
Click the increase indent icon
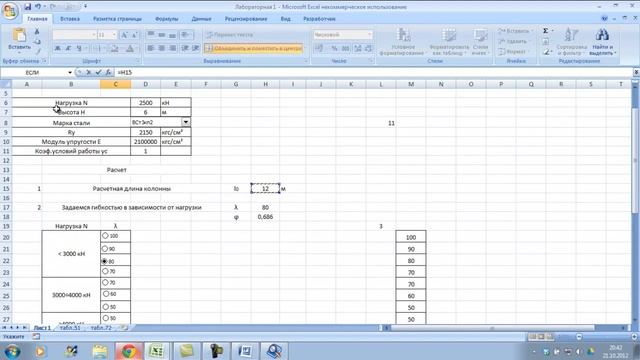[x=196, y=49]
